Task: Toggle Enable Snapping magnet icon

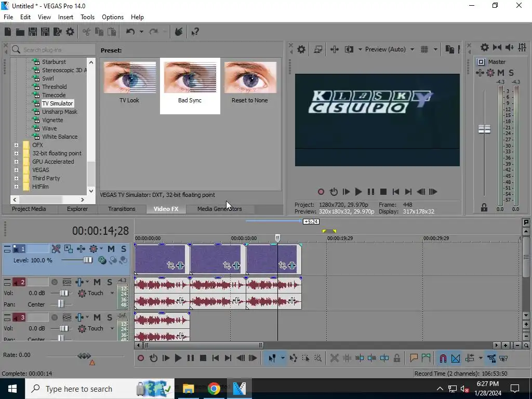Action: pyautogui.click(x=443, y=358)
